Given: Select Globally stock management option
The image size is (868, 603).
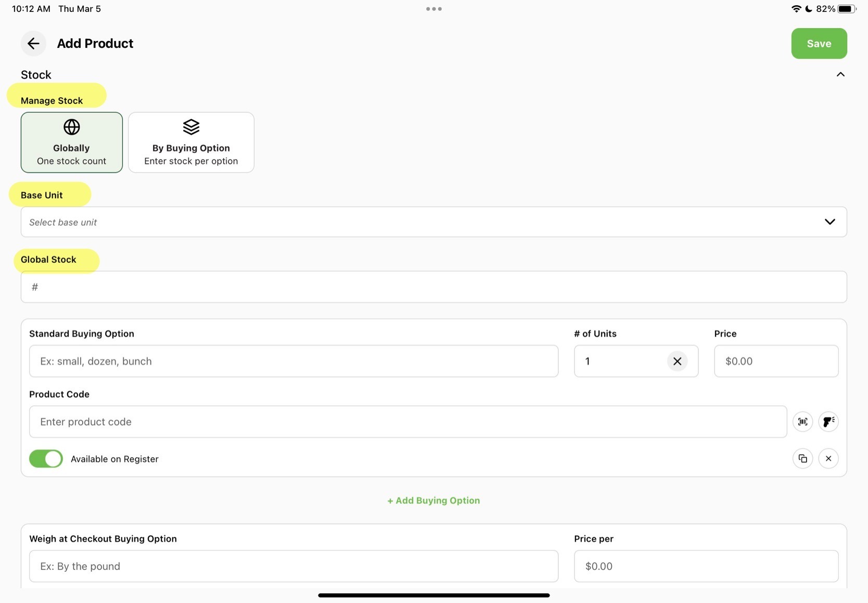Looking at the screenshot, I should point(72,143).
